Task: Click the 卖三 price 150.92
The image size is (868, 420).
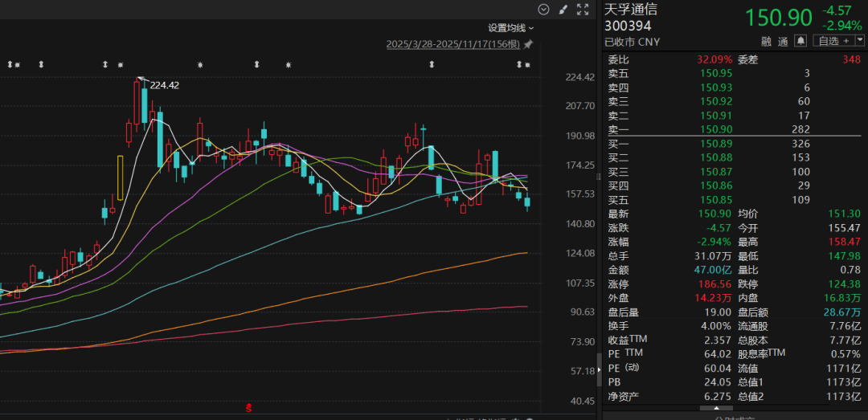Action: [x=716, y=101]
